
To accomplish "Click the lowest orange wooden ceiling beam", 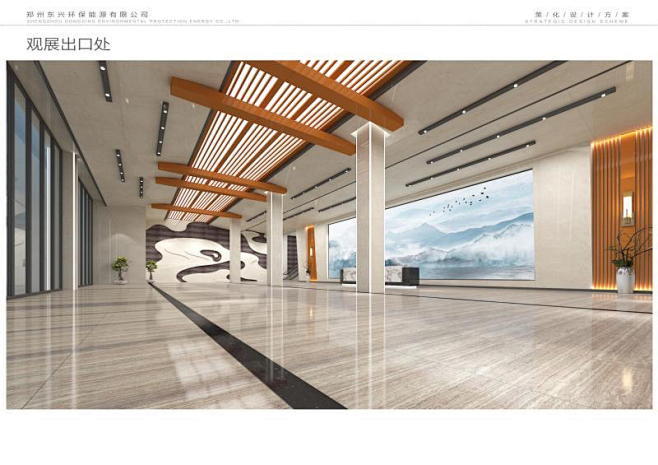I will pos(196,208).
